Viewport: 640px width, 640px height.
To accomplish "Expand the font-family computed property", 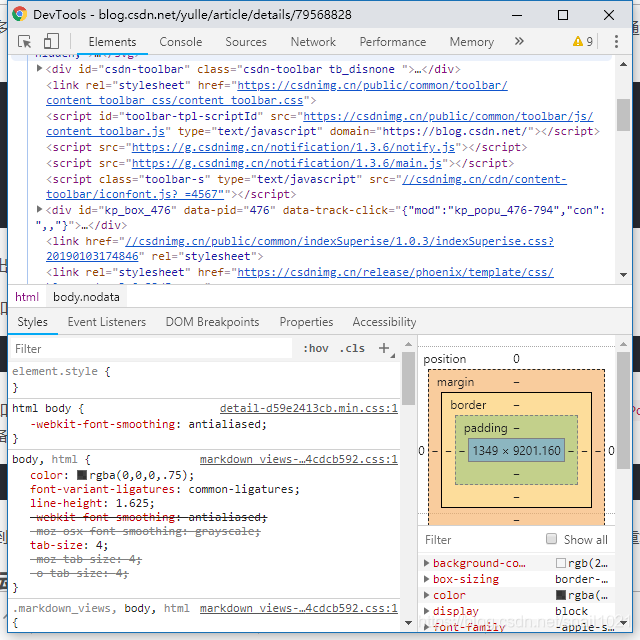I will tap(427, 627).
